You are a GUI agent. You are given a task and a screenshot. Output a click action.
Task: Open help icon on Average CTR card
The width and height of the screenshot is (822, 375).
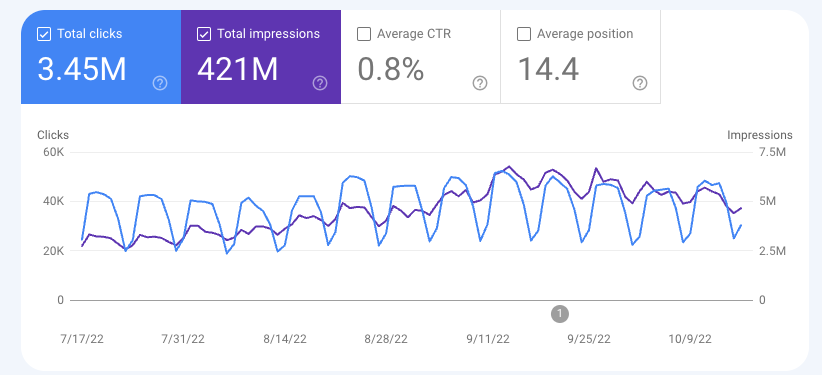pyautogui.click(x=480, y=83)
